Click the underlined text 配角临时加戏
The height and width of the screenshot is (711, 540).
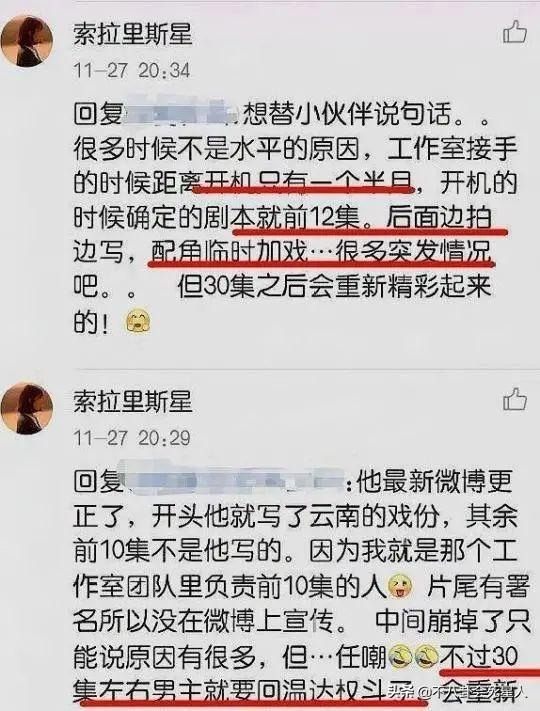229,251
